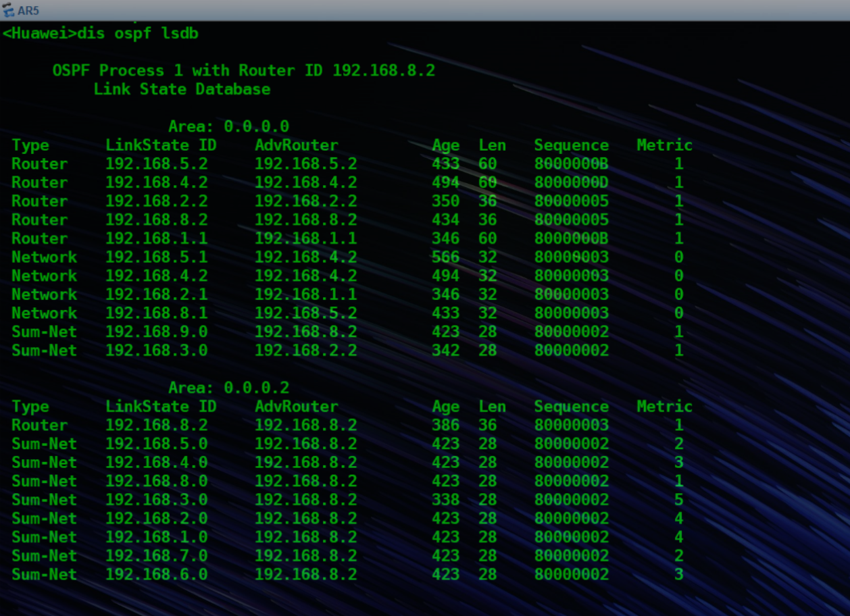Click age value 350
Screen dimensions: 850x616
446,201
